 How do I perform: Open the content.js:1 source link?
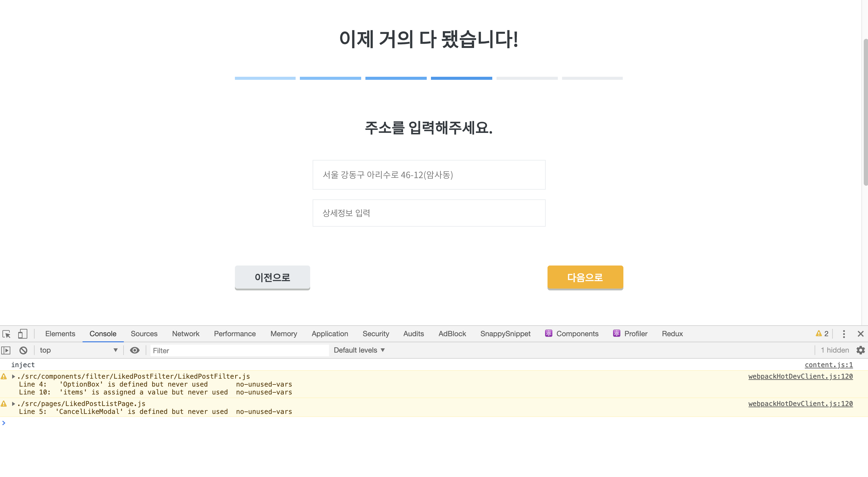click(x=829, y=365)
